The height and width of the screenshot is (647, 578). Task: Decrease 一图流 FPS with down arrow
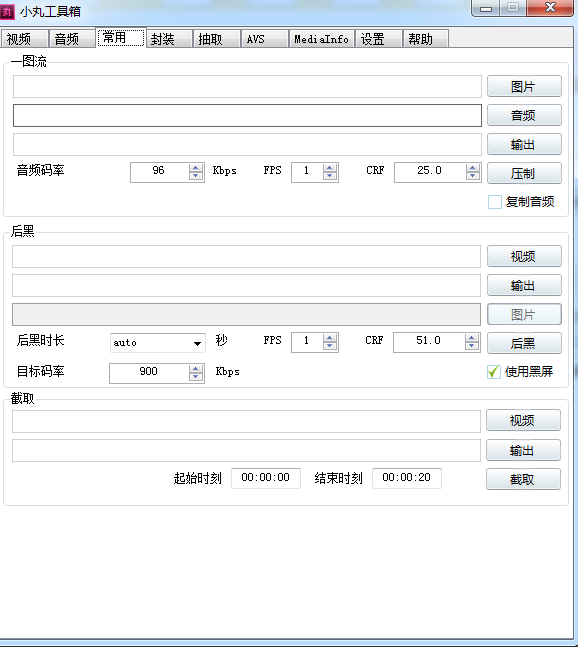pyautogui.click(x=329, y=176)
